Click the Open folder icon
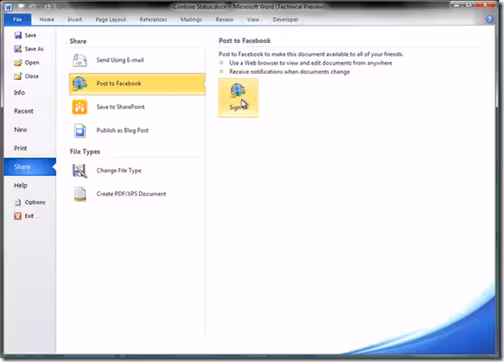The image size is (504, 362). [18, 63]
